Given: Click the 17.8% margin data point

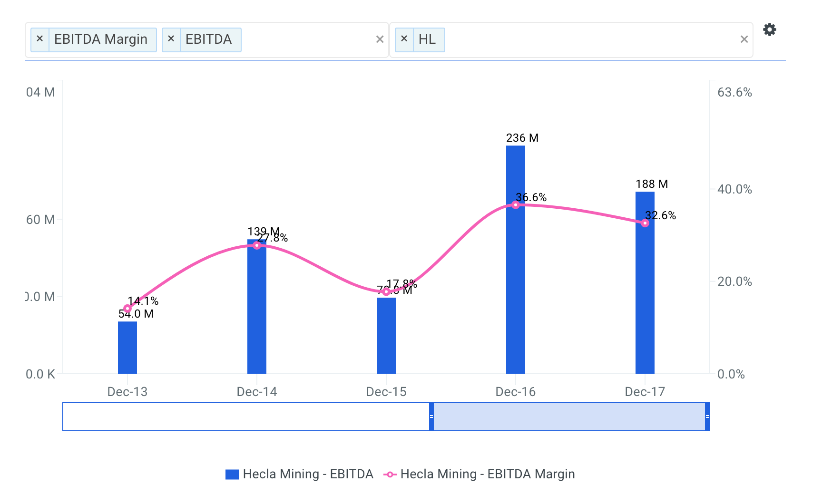Looking at the screenshot, I should pos(386,291).
